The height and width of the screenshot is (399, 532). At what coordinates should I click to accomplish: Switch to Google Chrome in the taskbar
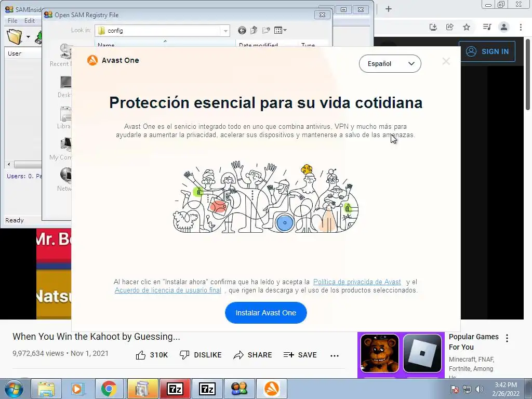pos(109,389)
